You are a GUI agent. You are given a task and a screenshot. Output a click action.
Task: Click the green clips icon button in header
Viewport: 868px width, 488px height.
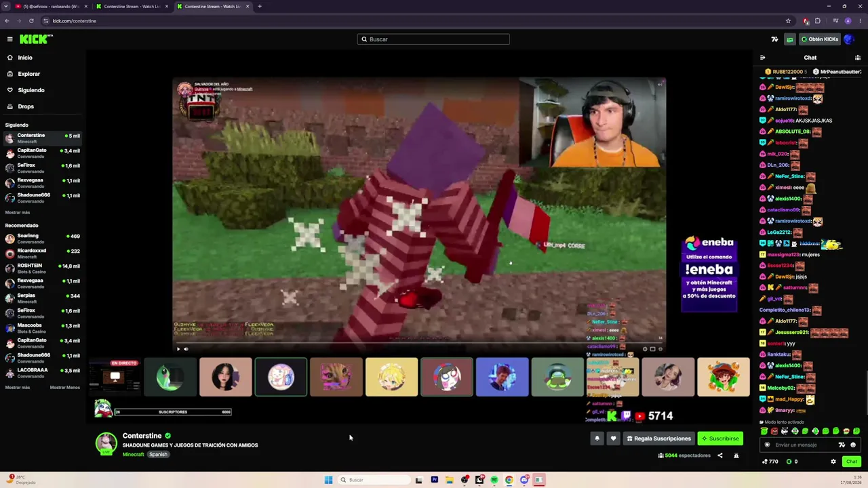pos(789,39)
